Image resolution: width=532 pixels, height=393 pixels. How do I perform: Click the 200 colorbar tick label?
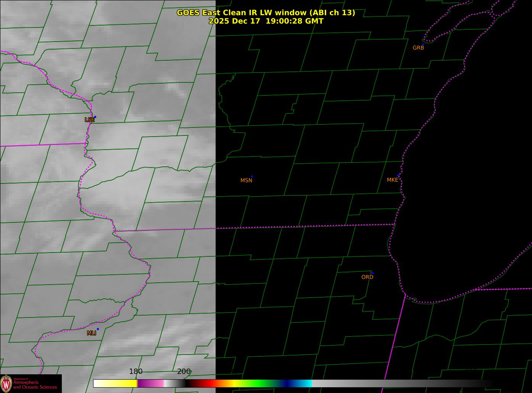point(184,371)
